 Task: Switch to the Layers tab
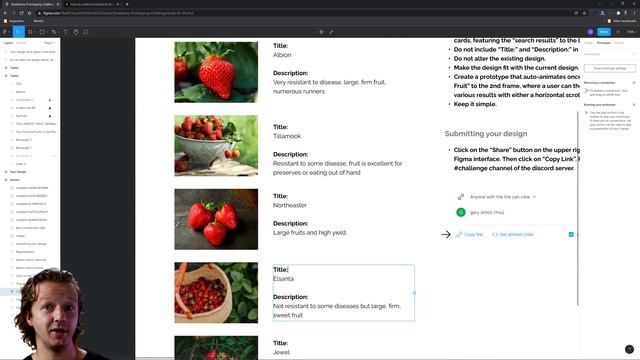tap(8, 43)
